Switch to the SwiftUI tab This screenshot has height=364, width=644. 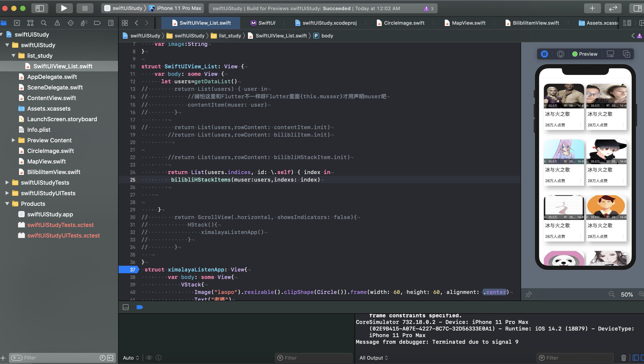pyautogui.click(x=263, y=23)
